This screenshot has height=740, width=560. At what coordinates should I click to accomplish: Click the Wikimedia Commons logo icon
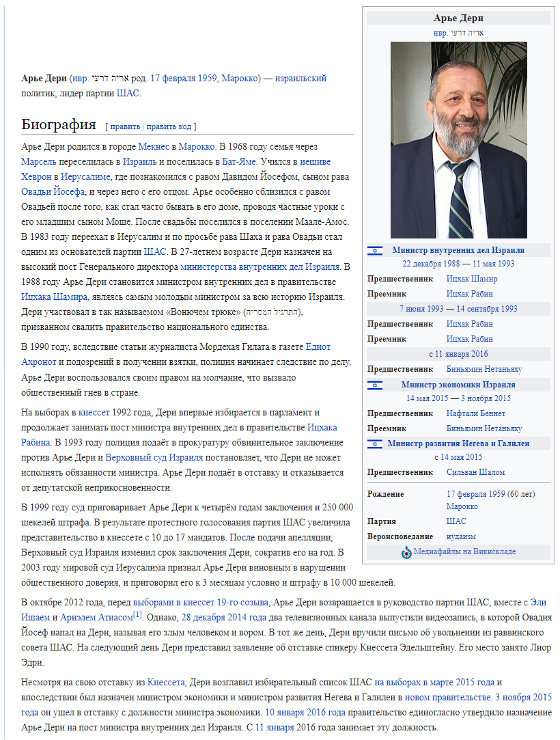(x=406, y=552)
